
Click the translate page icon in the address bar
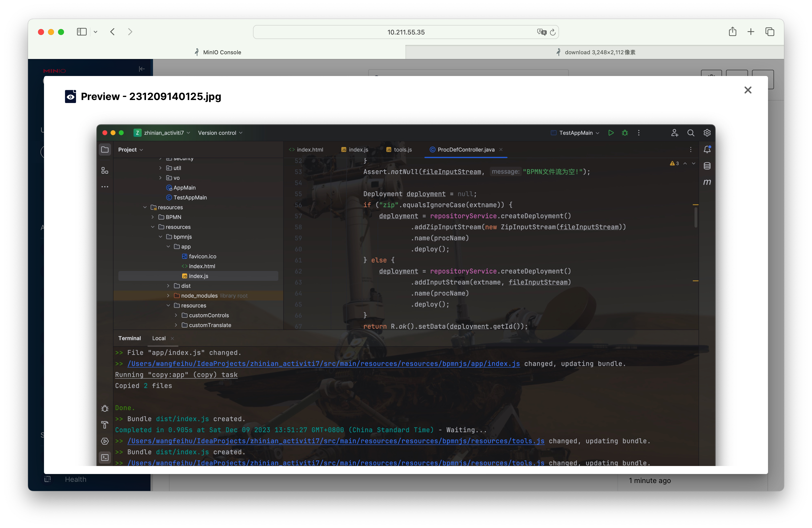pyautogui.click(x=541, y=32)
